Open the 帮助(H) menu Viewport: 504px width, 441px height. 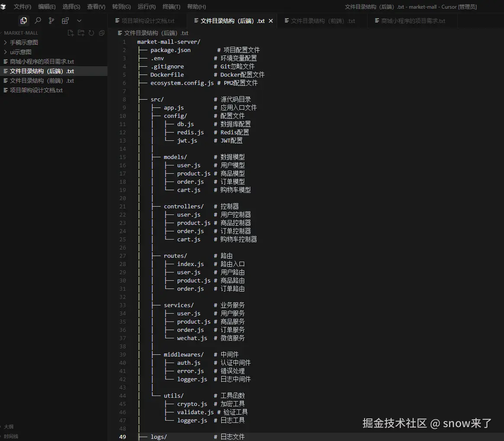[197, 6]
